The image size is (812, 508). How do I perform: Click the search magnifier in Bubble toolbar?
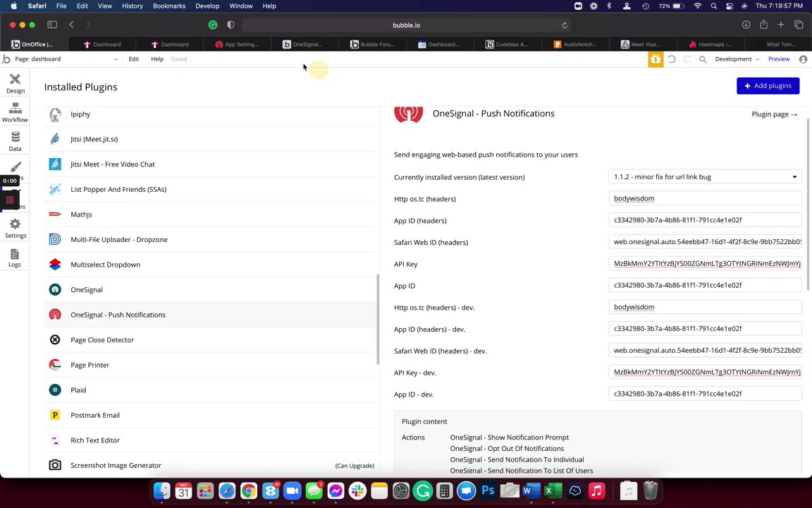point(703,59)
